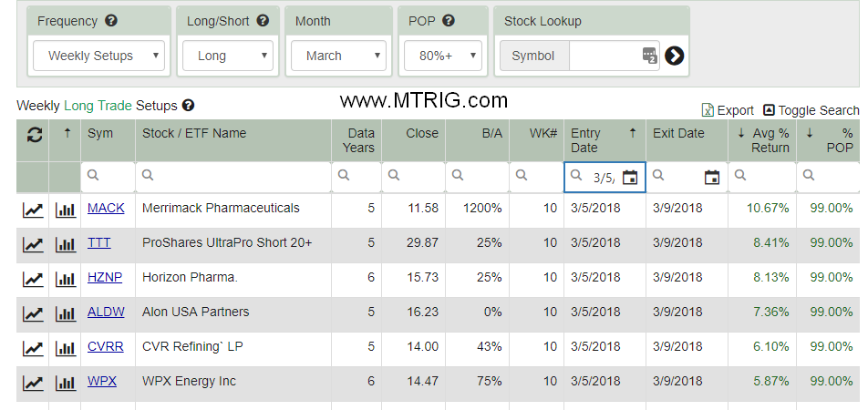Image resolution: width=868 pixels, height=410 pixels.
Task: Open bar chart for HZNP row
Action: pos(66,280)
